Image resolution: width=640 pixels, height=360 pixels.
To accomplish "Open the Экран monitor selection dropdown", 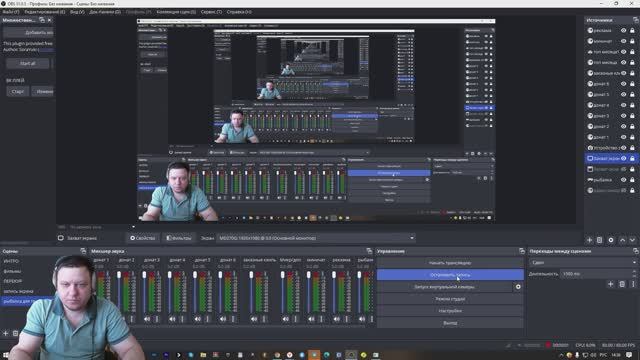I will 316,238.
